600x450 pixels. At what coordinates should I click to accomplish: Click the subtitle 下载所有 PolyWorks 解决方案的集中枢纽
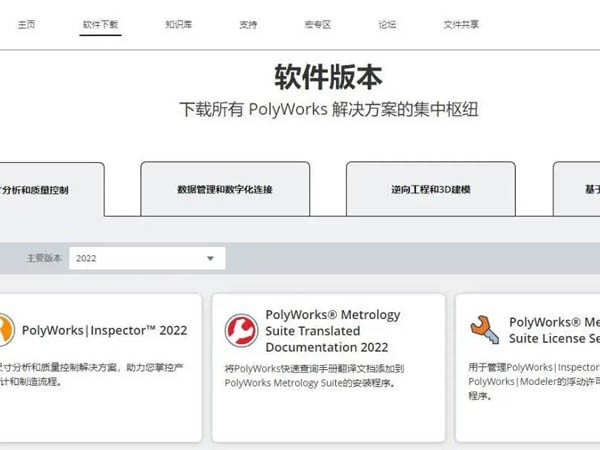click(329, 109)
